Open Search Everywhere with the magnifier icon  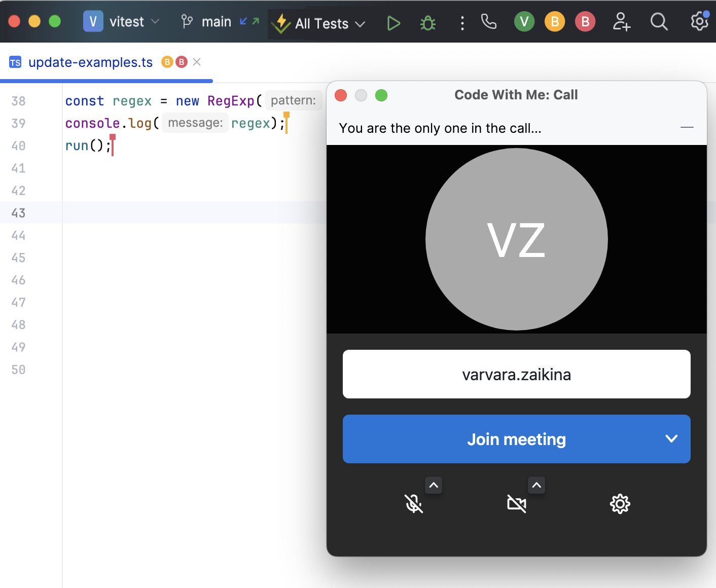coord(659,23)
